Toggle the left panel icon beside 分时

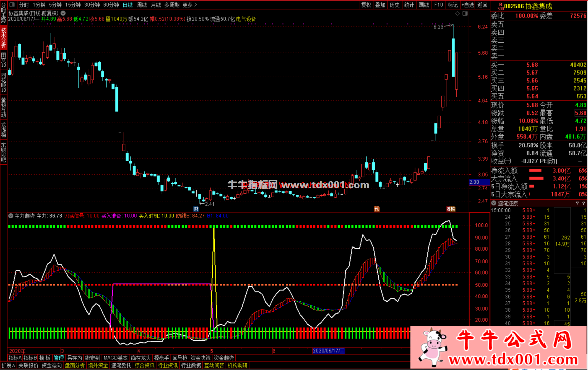[x=12, y=5]
